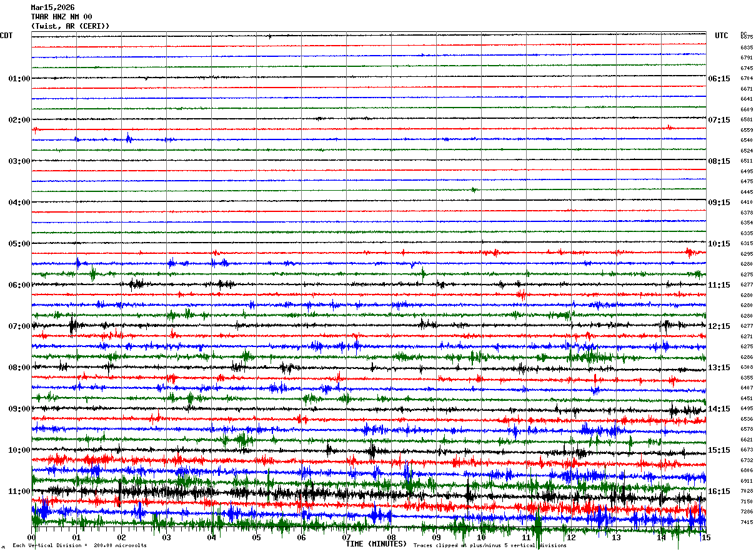Image resolution: width=756 pixels, height=554 pixels.
Task: Click the DC offset value 6704
Action: [x=747, y=79]
